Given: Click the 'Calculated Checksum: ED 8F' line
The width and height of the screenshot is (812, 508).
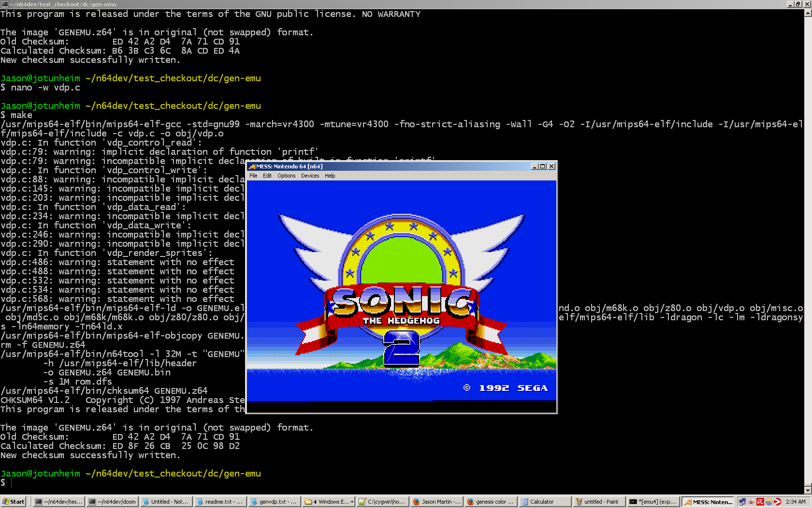Looking at the screenshot, I should [120, 446].
